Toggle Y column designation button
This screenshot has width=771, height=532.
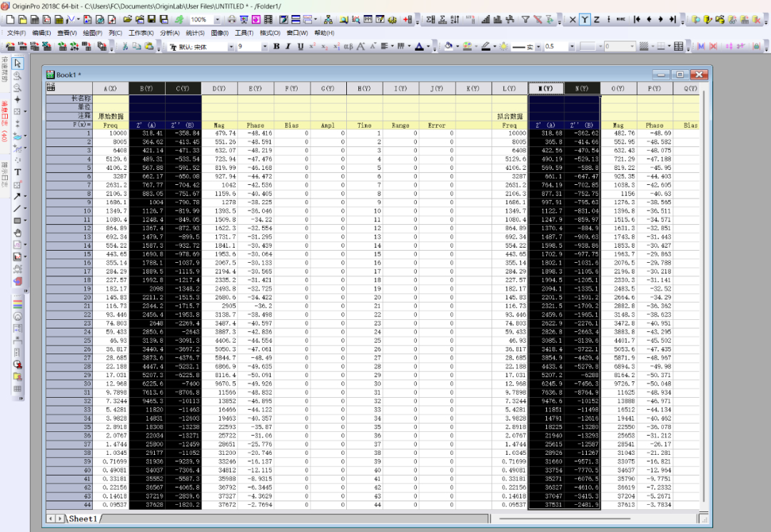585,20
